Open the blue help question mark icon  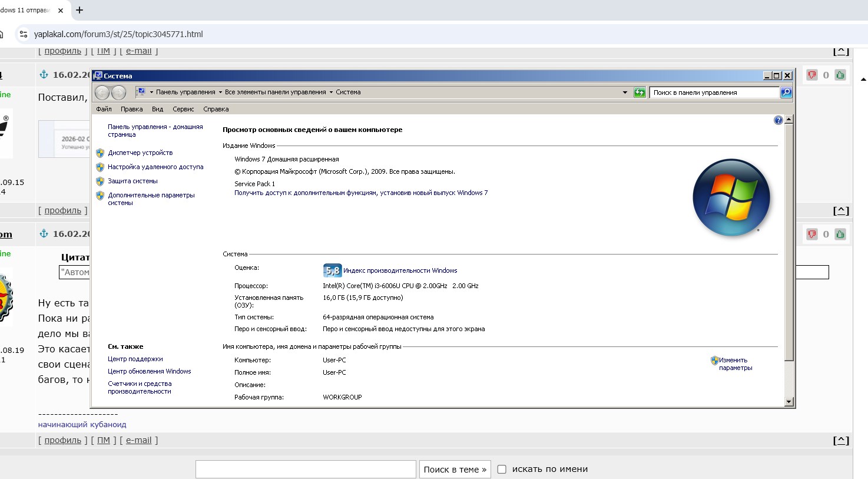(778, 120)
